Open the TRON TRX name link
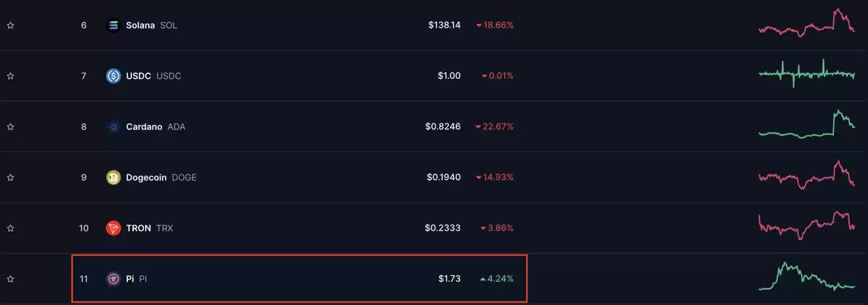Screen dimensions: 868x305 pos(150,228)
